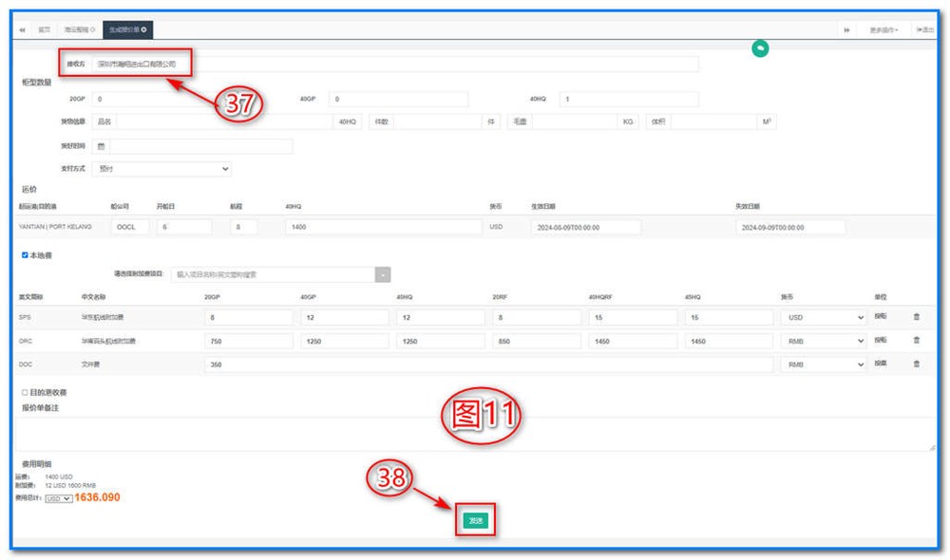
Task: Close the active tab using its X icon
Action: (144, 30)
